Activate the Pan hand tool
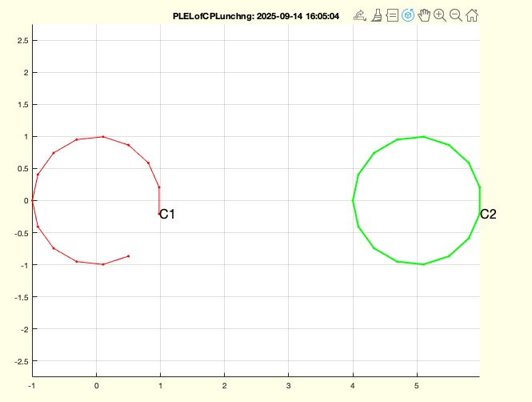 (424, 15)
